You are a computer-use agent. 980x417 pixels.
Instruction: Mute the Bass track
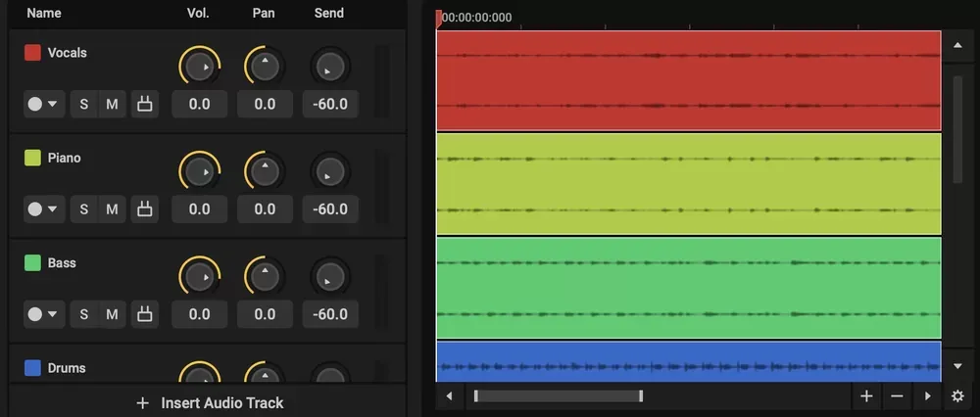(x=112, y=314)
